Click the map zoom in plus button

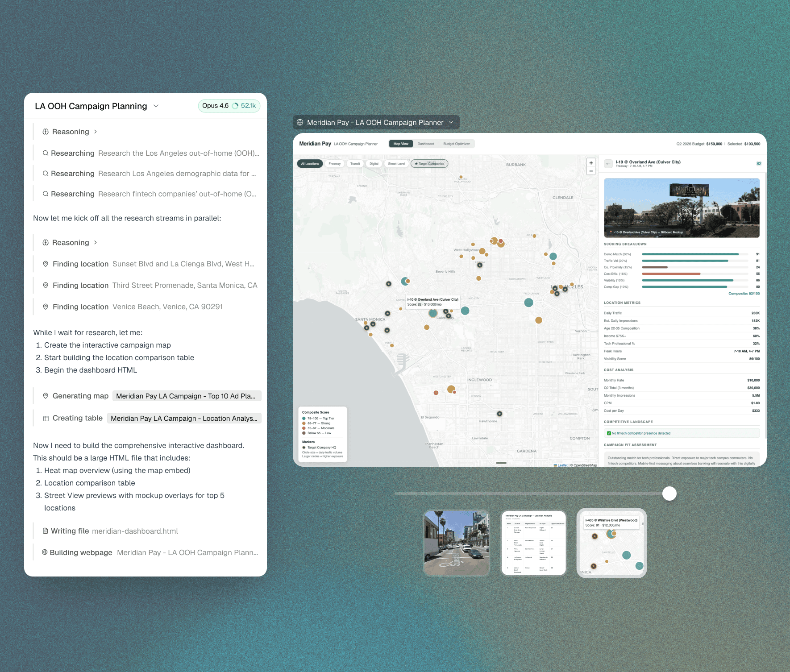(591, 163)
